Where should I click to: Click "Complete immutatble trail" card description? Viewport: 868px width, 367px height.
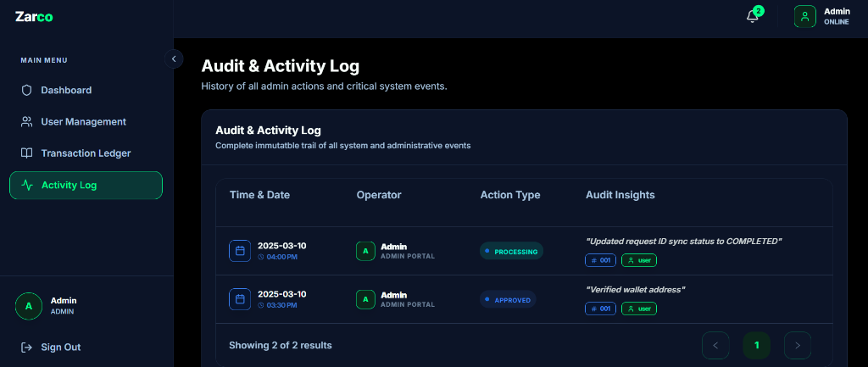(342, 146)
